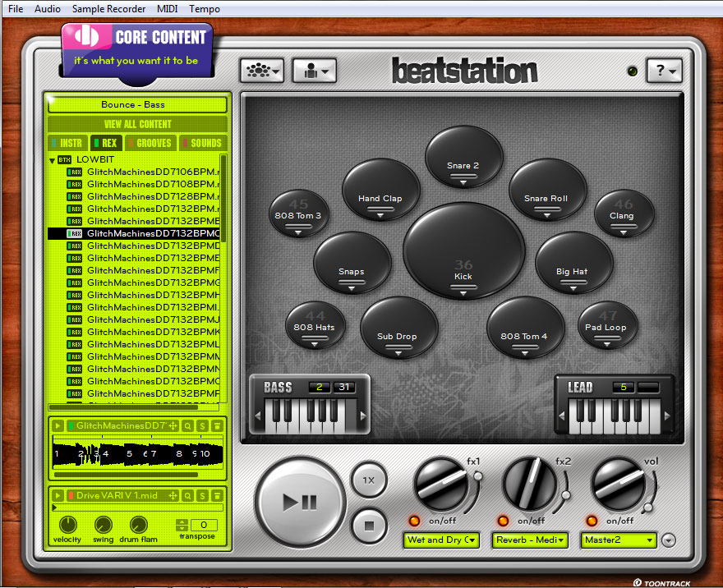Image resolution: width=723 pixels, height=588 pixels.
Task: Click the vol knob
Action: (x=619, y=484)
